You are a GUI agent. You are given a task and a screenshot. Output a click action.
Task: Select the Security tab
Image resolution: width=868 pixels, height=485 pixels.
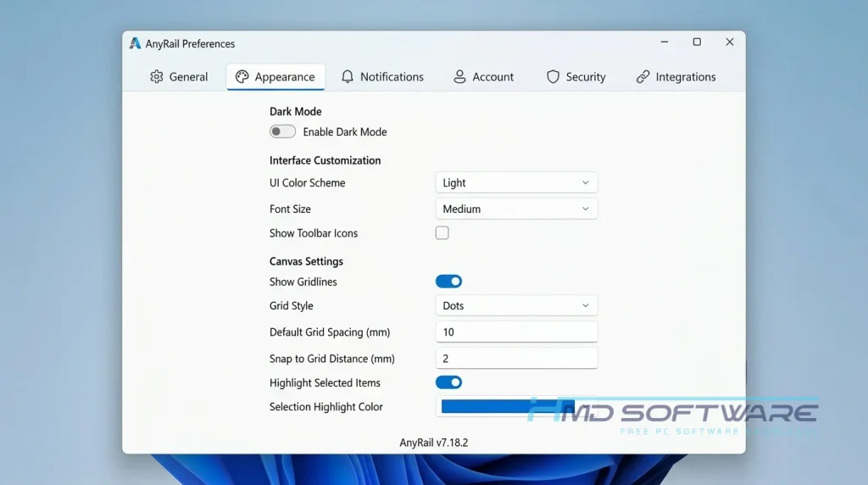576,77
